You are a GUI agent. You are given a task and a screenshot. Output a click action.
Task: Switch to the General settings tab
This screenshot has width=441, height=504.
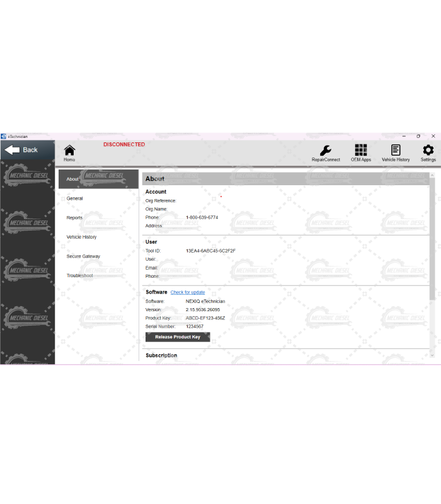tap(74, 198)
